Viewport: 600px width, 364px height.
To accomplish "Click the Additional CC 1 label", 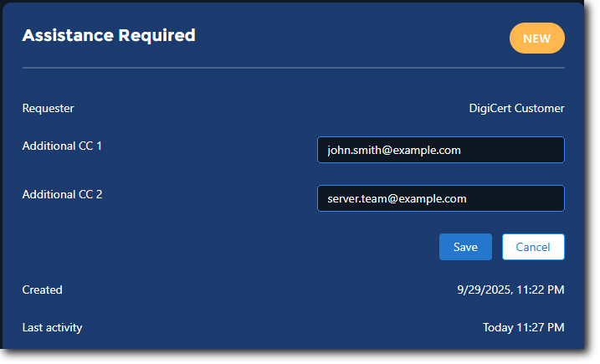I will click(62, 146).
